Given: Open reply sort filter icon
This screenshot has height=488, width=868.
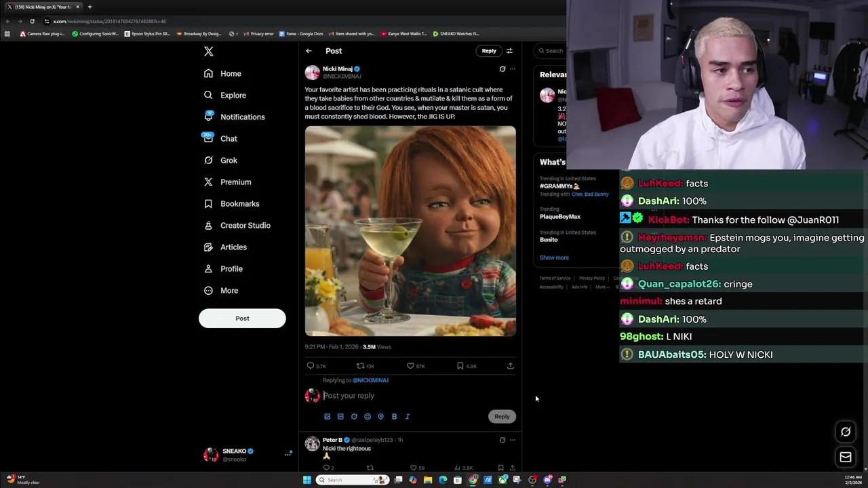Looking at the screenshot, I should (509, 51).
